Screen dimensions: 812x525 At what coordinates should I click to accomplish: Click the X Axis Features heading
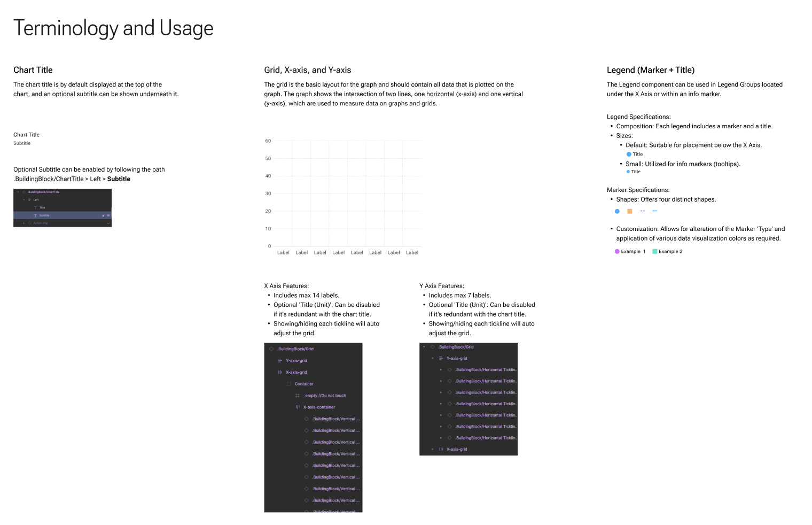(286, 286)
